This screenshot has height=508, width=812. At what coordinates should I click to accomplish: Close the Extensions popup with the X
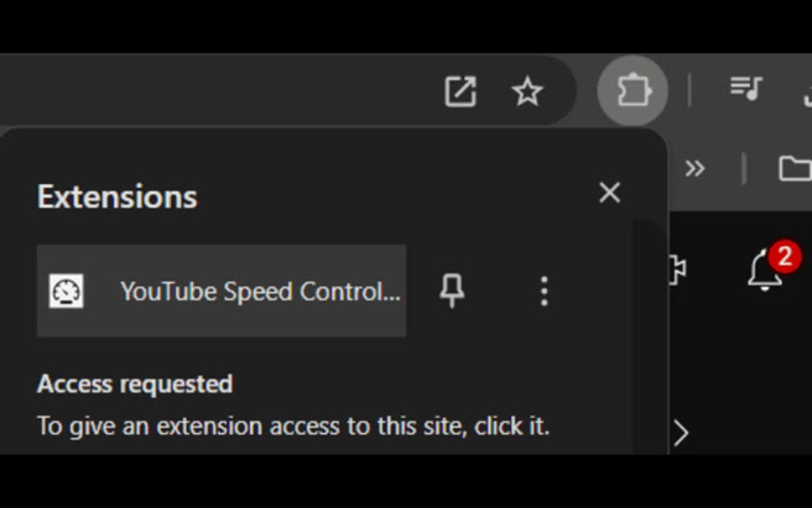coord(609,193)
